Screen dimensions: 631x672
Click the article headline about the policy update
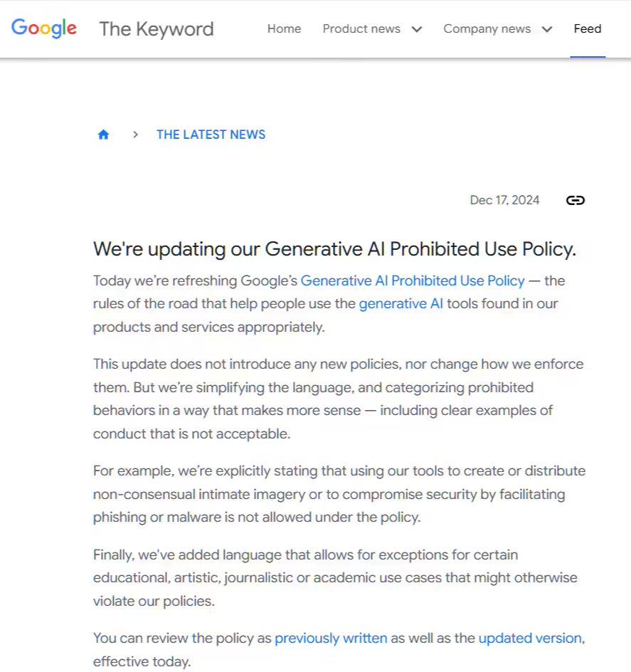334,249
